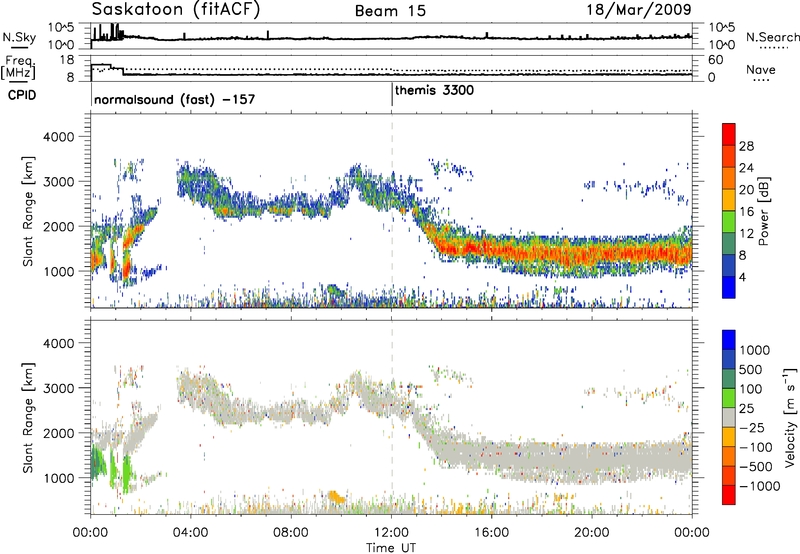Click the "Power [dB]" colorbar title
This screenshot has height=554, width=800.
pyautogui.click(x=763, y=211)
